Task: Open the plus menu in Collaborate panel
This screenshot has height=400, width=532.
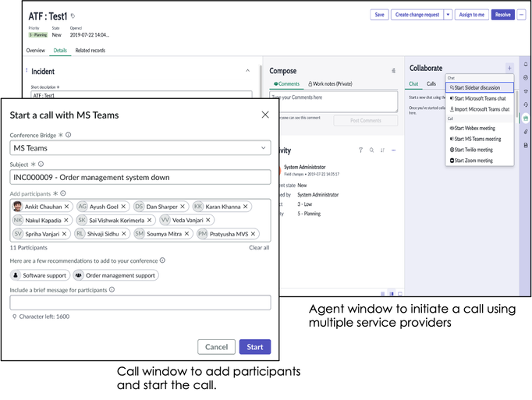Action: click(509, 68)
